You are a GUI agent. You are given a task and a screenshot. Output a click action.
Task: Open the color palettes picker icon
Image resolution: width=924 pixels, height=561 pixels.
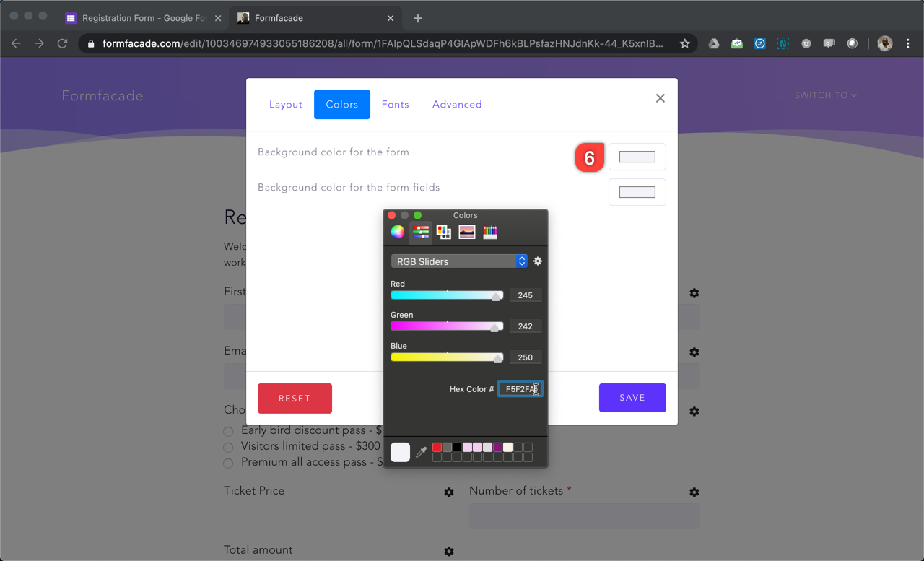click(444, 232)
